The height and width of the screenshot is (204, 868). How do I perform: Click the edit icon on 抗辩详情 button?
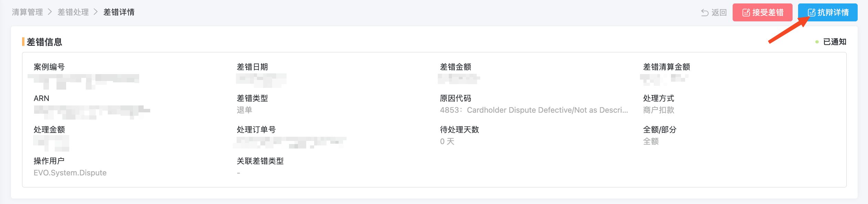tap(812, 13)
